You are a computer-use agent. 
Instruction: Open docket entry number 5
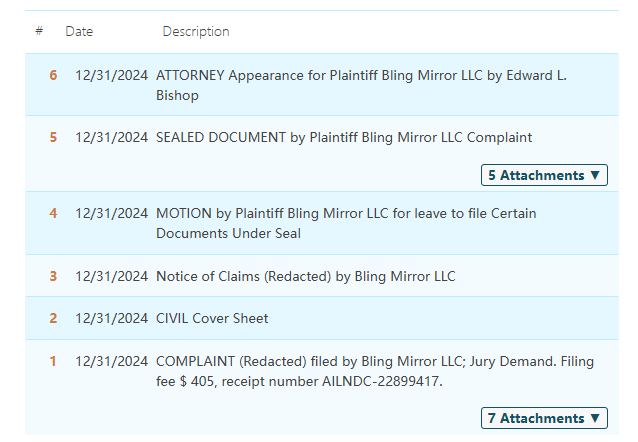(x=53, y=137)
